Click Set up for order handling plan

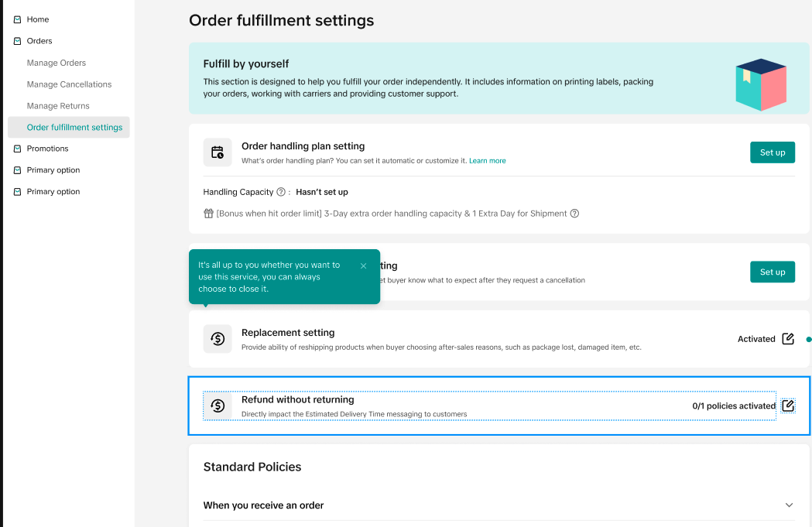(772, 152)
